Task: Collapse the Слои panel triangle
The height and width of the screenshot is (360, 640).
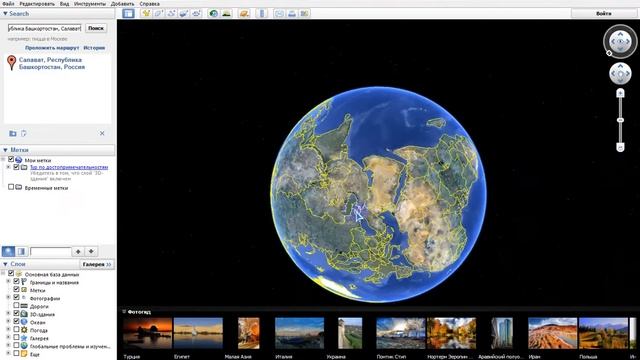Action: [x=5, y=264]
